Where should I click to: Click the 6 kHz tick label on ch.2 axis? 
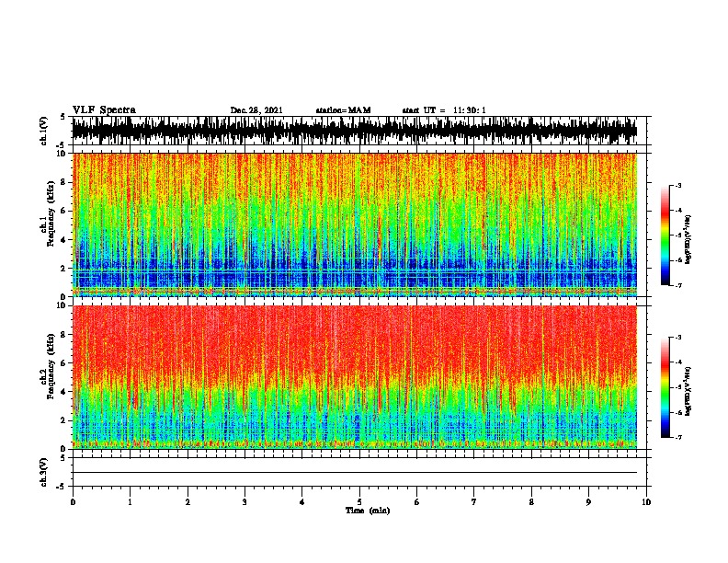point(65,363)
